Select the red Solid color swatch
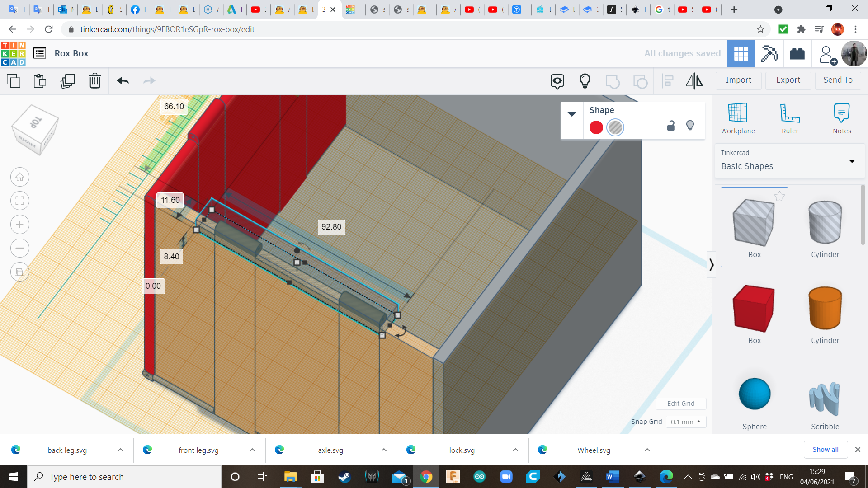Image resolution: width=868 pixels, height=488 pixels. point(596,127)
